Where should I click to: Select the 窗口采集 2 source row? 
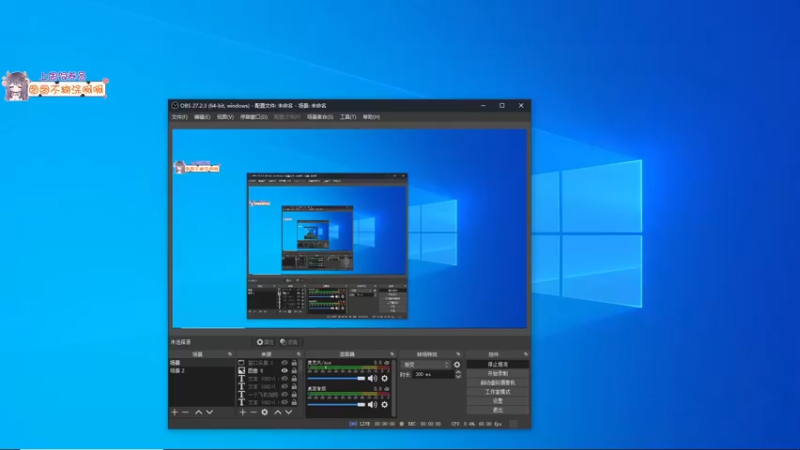(x=267, y=363)
